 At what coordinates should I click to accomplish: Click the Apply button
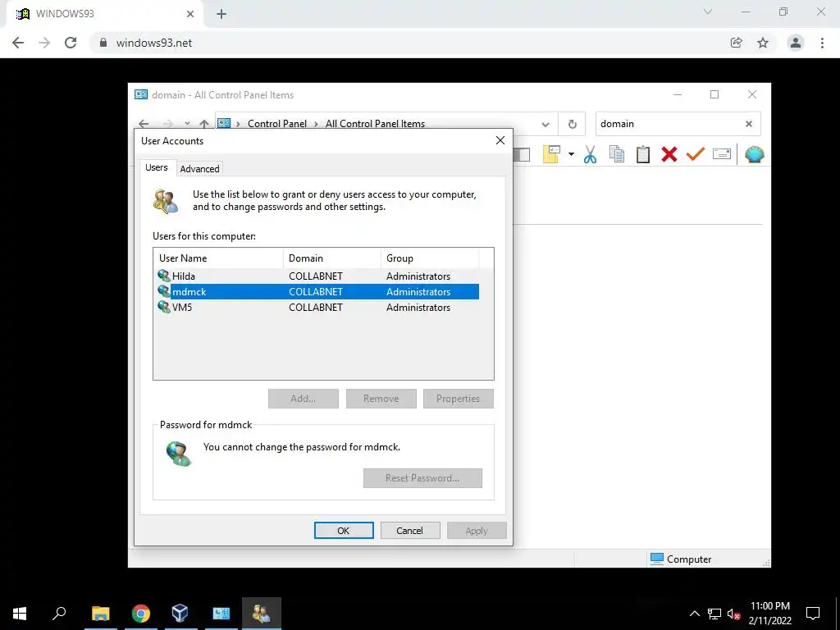click(x=477, y=531)
